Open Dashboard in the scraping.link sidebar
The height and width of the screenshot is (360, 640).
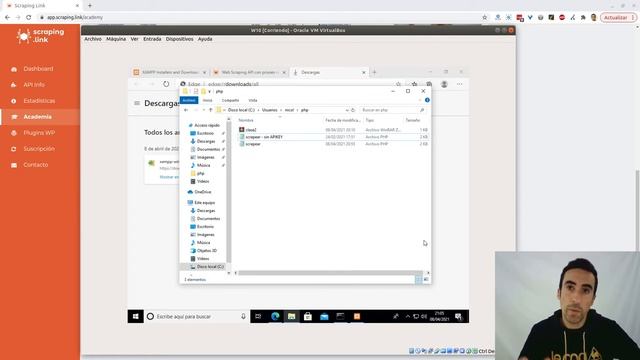pos(38,69)
